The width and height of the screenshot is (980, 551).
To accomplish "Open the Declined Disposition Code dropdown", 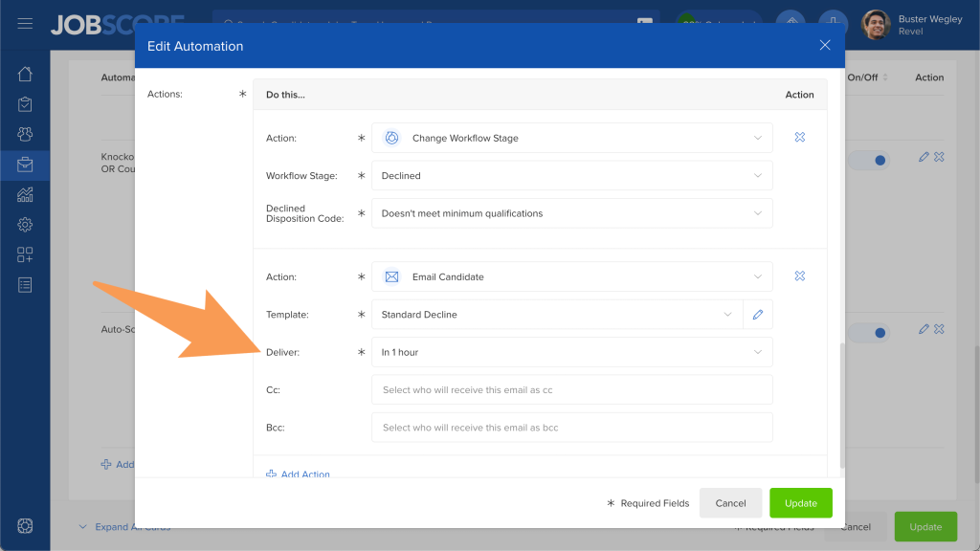I will point(571,213).
